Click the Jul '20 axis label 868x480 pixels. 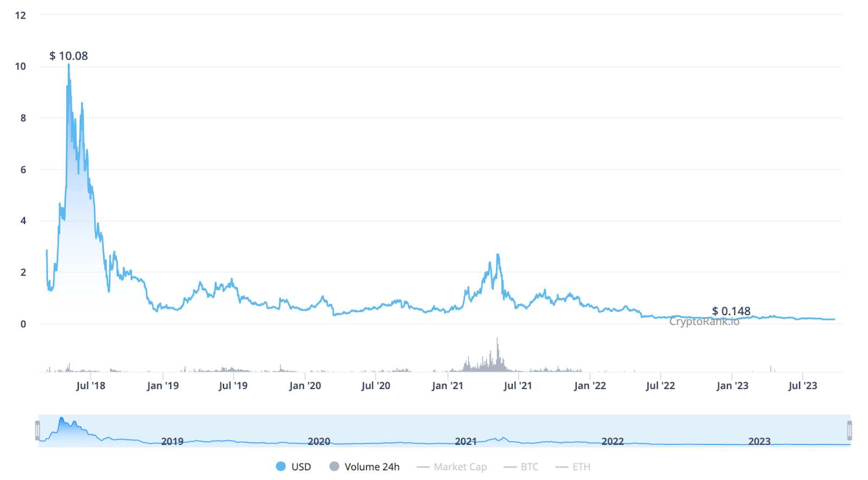coord(376,386)
